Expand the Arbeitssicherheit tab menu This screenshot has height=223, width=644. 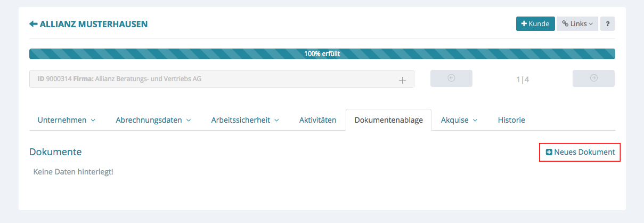coord(245,120)
